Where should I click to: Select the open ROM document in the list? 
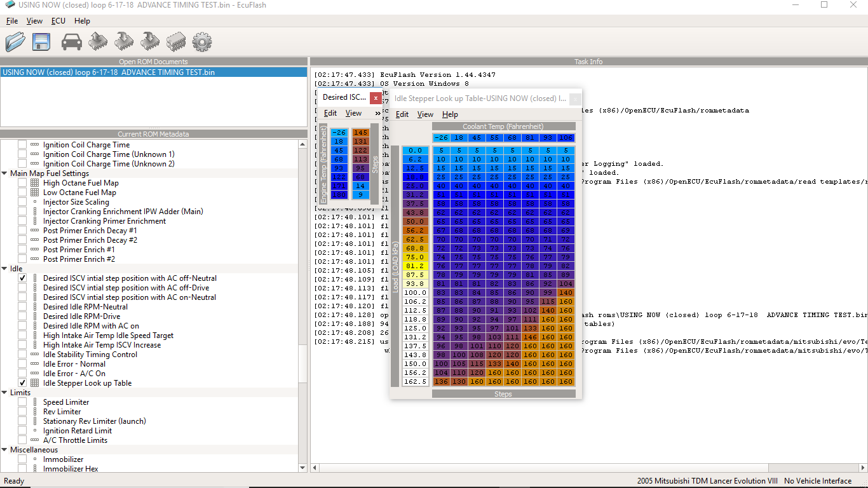108,72
